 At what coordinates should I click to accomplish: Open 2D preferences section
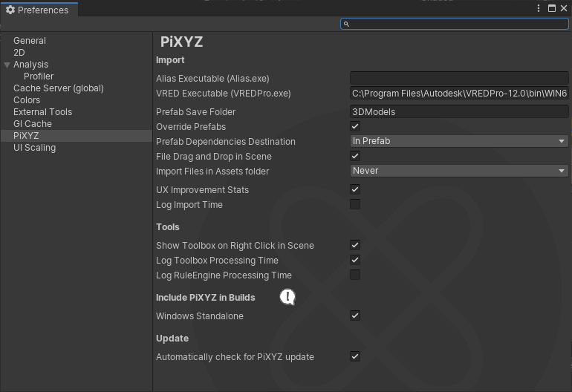pyautogui.click(x=19, y=53)
